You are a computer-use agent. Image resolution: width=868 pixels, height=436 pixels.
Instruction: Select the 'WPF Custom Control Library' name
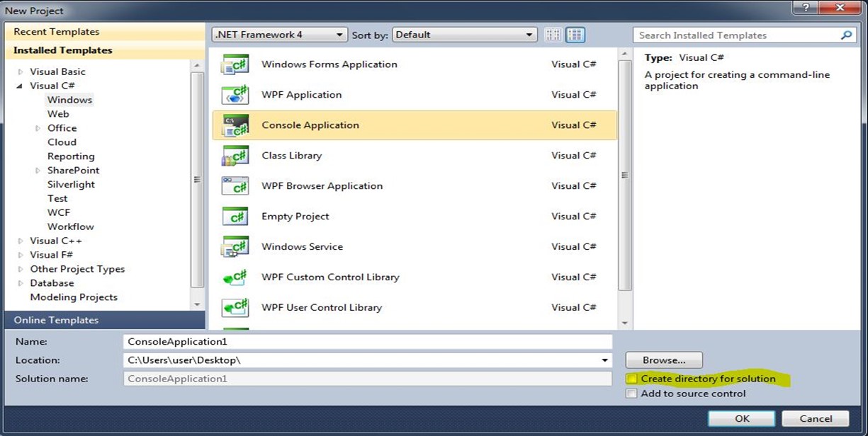tap(331, 277)
